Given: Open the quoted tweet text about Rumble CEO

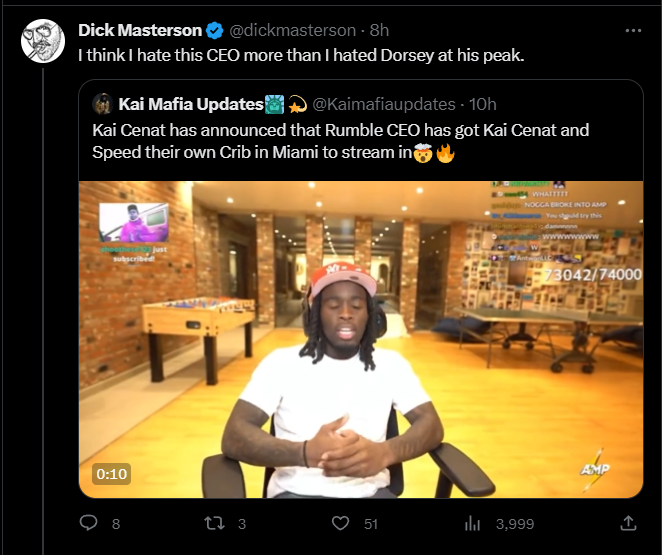Looking at the screenshot, I should tap(340, 141).
